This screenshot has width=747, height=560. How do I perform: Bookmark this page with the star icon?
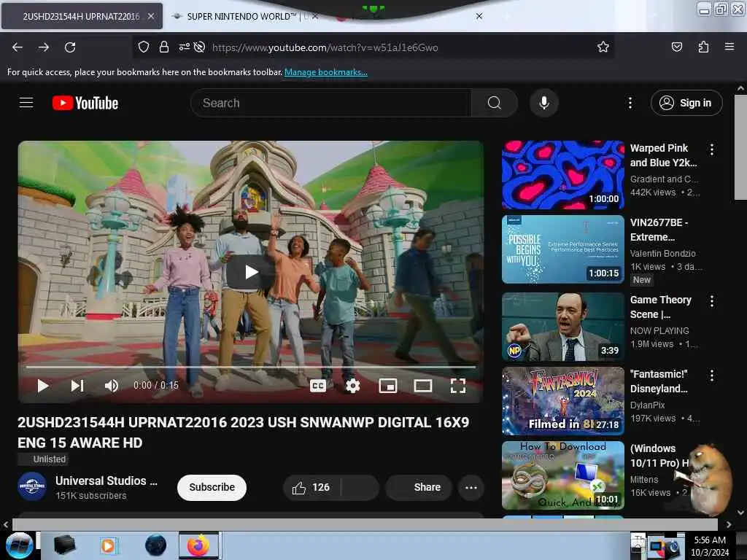603,47
